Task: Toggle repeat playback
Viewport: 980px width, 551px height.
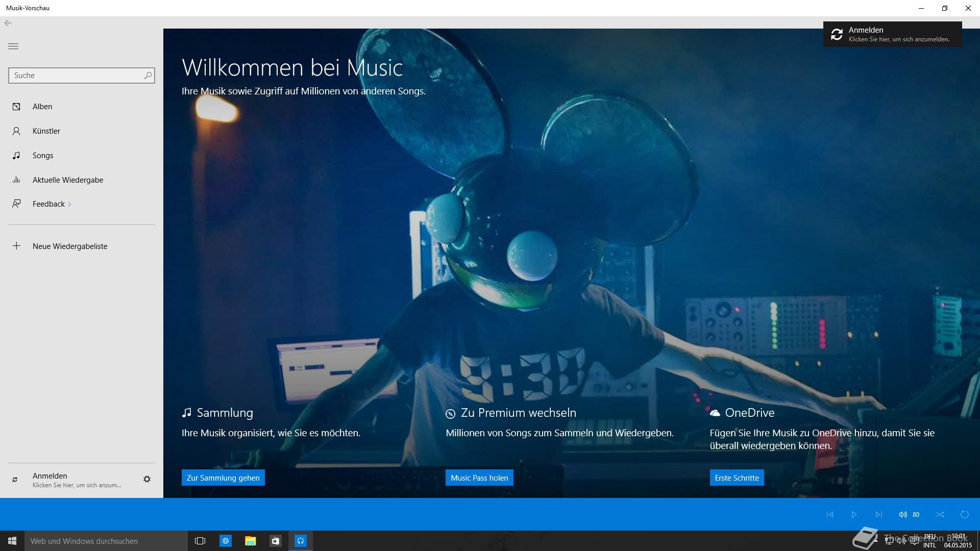Action: (x=964, y=514)
